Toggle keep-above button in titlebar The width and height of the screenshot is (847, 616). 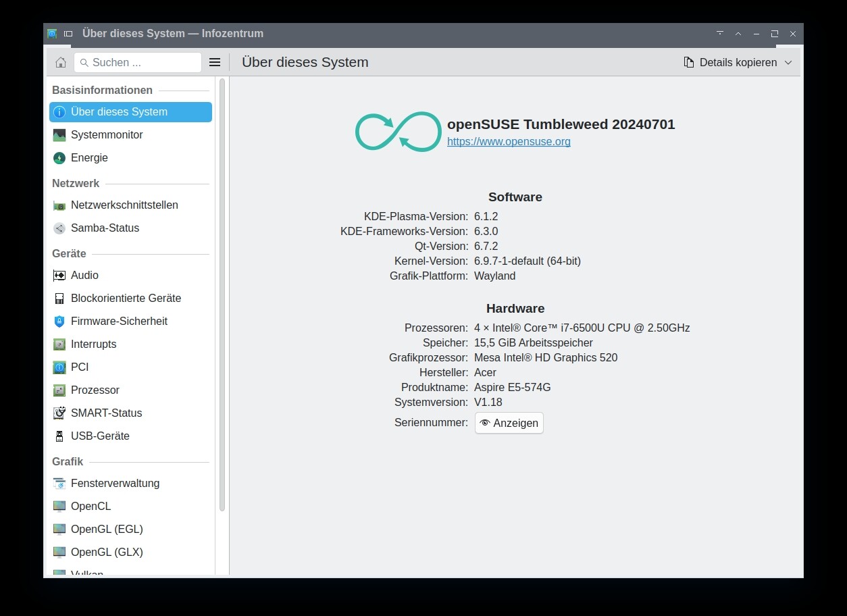pos(738,34)
